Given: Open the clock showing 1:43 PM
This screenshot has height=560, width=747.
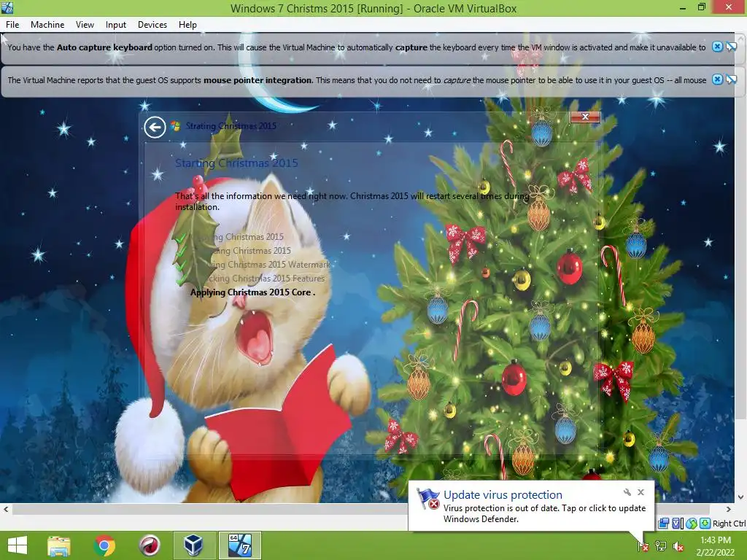Looking at the screenshot, I should [x=716, y=546].
